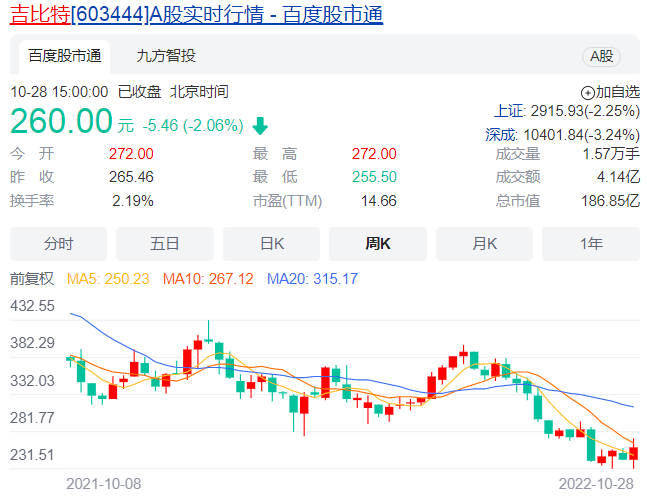Click the chart start date 2021-10-08
The image size is (647, 496).
(104, 484)
